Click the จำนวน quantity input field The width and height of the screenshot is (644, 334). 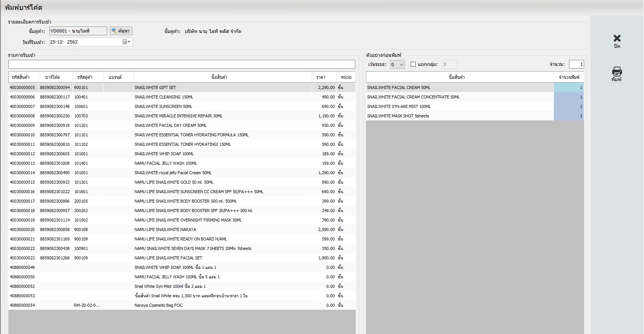coord(576,64)
